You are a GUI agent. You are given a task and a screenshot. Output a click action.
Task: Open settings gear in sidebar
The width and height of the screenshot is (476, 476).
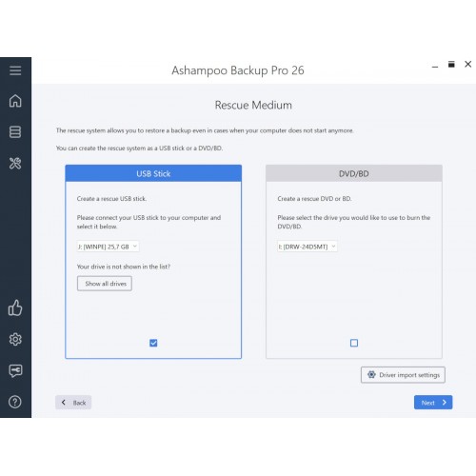15,339
